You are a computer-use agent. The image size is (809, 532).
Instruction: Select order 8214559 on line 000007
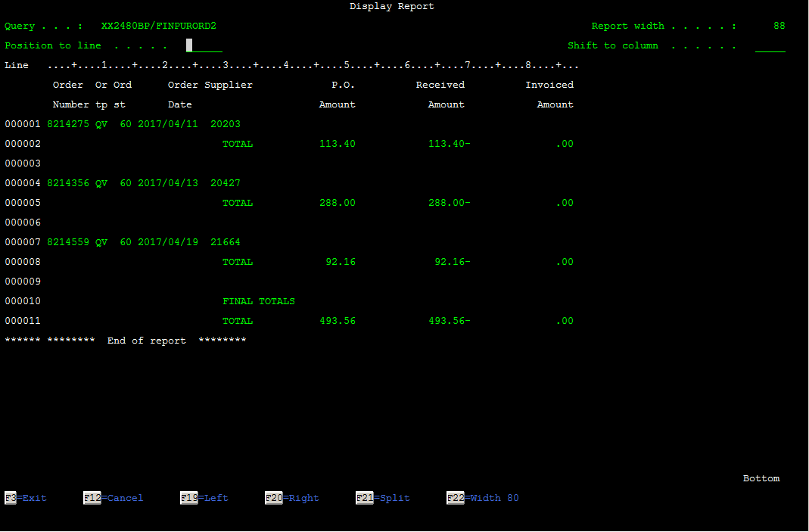[68, 242]
